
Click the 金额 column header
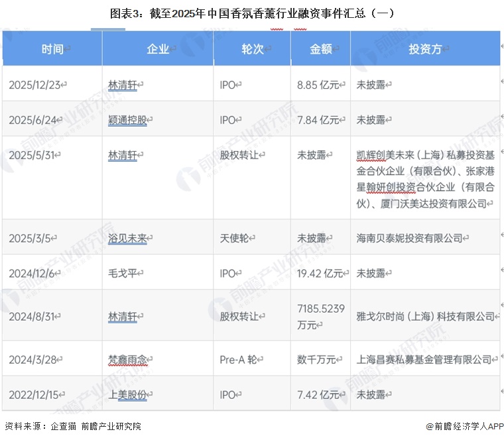point(321,49)
